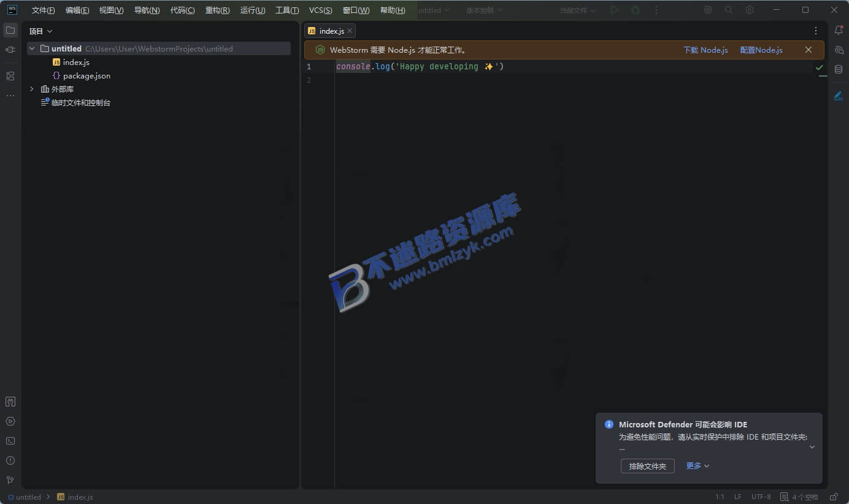
Task: Open the 运行(U) menu
Action: pos(253,10)
